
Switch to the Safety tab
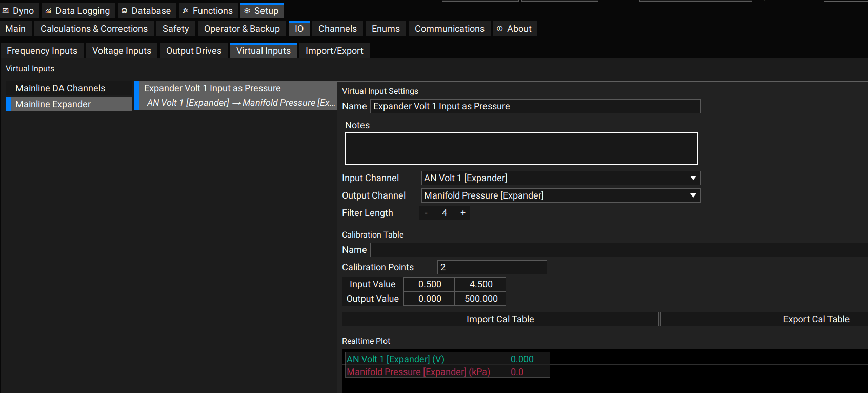175,29
